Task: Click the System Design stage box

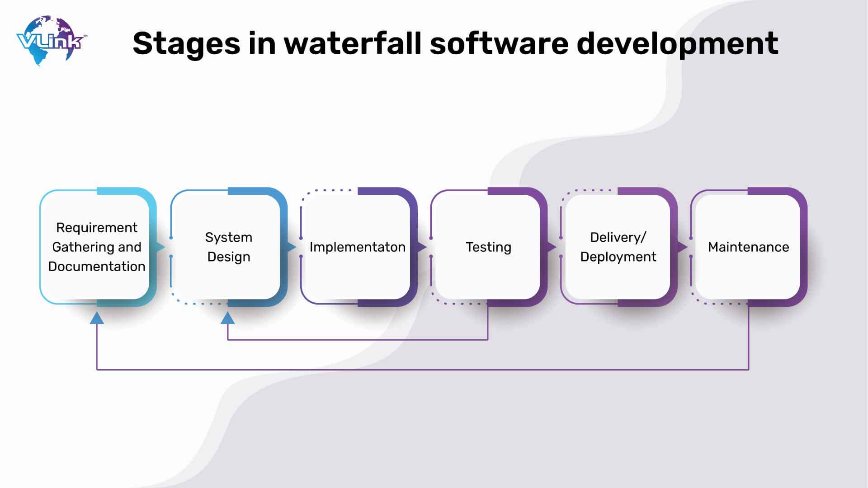Action: (228, 247)
